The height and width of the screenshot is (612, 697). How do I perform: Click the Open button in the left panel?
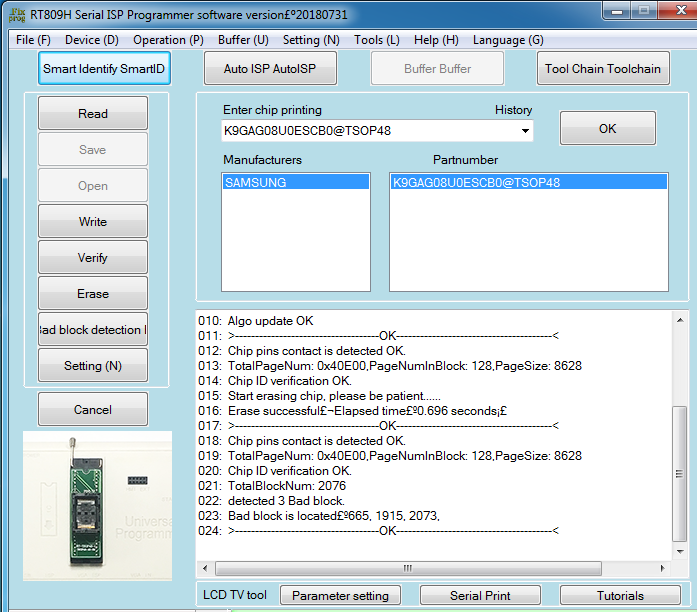pyautogui.click(x=93, y=185)
